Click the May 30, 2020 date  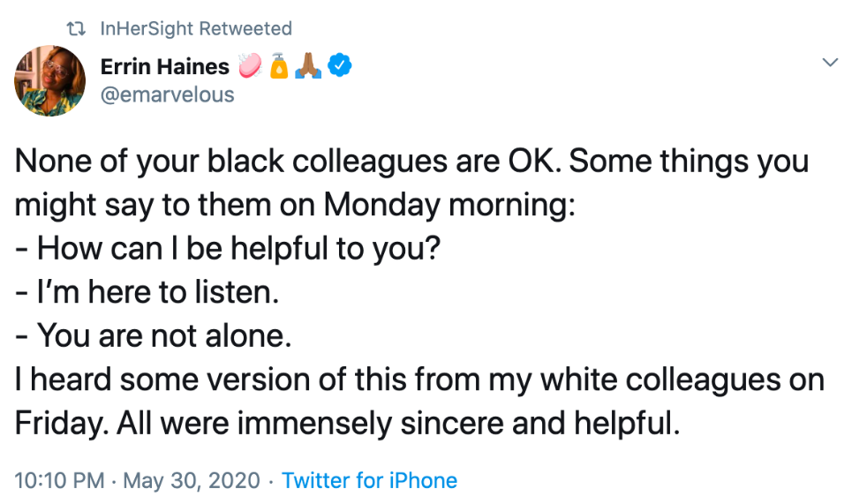coord(192,481)
